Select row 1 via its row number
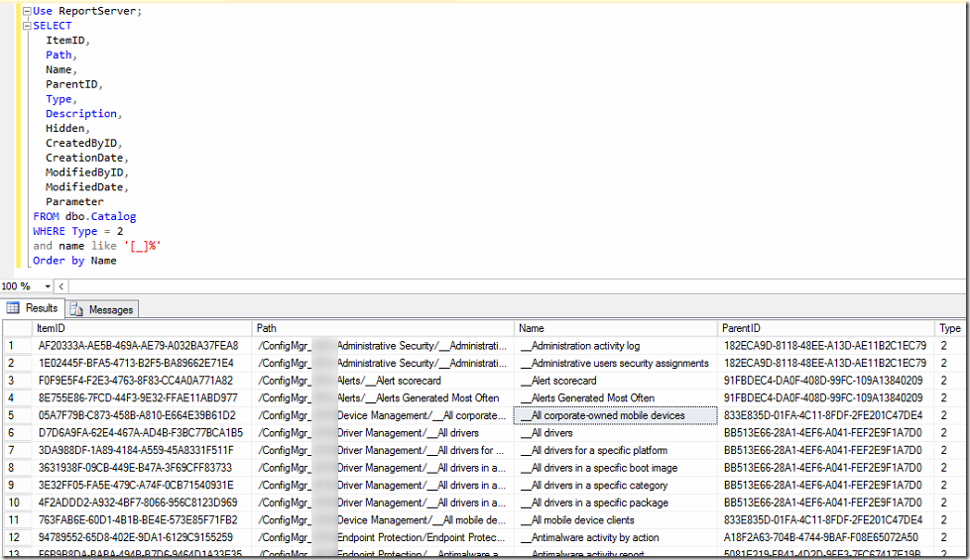 (x=14, y=346)
